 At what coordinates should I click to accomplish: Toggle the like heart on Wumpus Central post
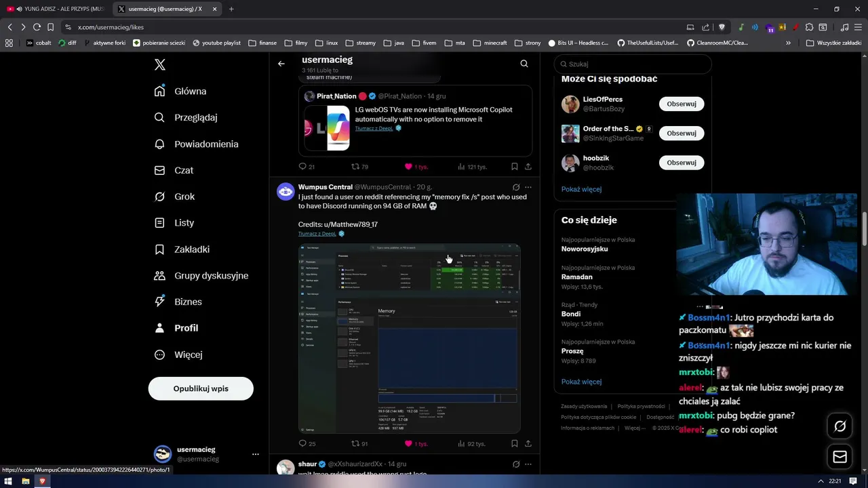pyautogui.click(x=408, y=444)
